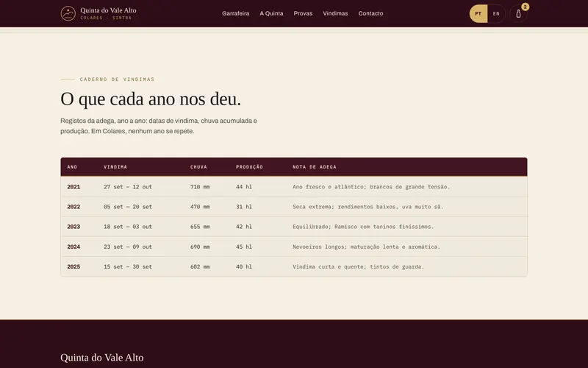
Task: Click harvest dates 05 set – 20 set
Action: coord(128,207)
